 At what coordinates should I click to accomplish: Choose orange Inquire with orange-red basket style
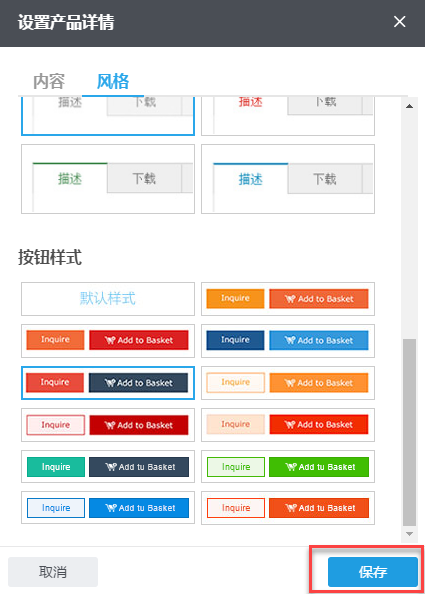[288, 299]
